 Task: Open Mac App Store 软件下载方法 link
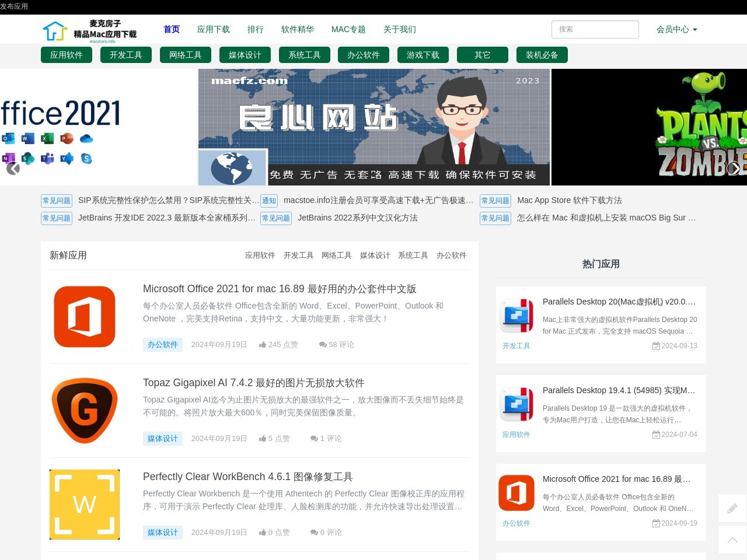[570, 200]
